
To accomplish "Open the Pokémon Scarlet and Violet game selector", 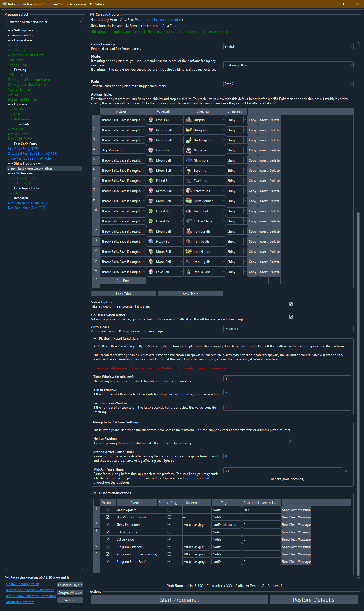I will tap(44, 22).
